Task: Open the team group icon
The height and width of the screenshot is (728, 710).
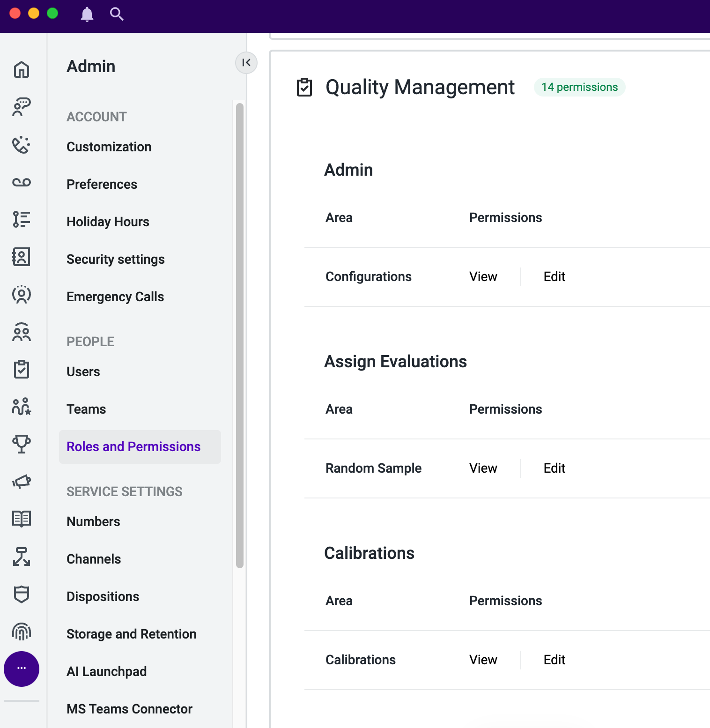Action: [22, 332]
